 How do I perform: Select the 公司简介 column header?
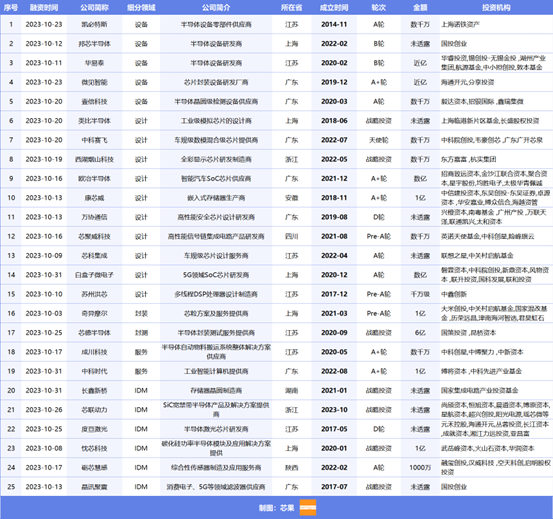216,7
